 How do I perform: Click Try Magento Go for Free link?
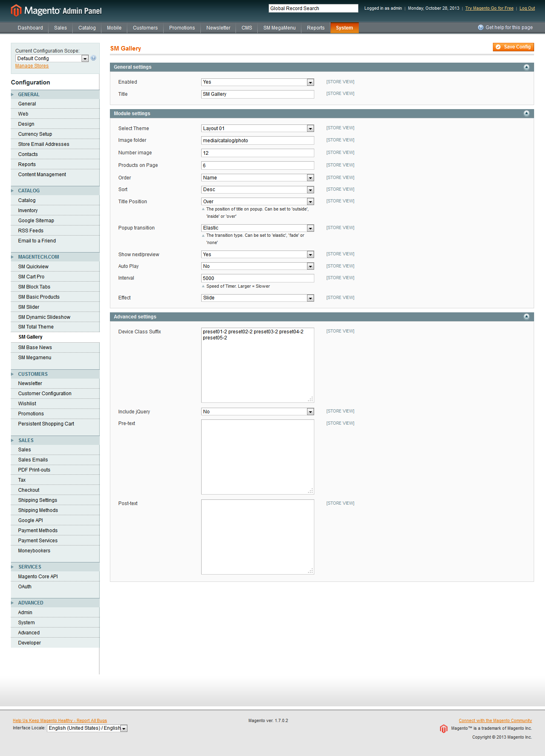click(x=489, y=8)
